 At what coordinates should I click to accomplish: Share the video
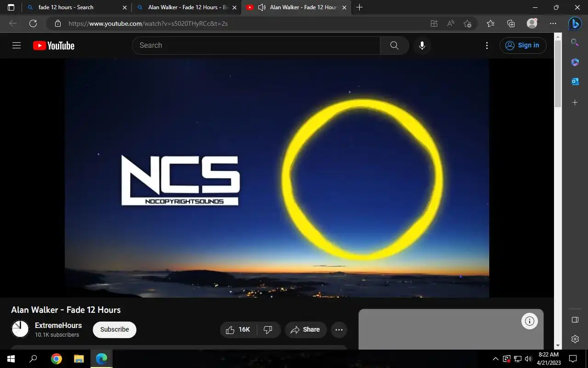[305, 329]
